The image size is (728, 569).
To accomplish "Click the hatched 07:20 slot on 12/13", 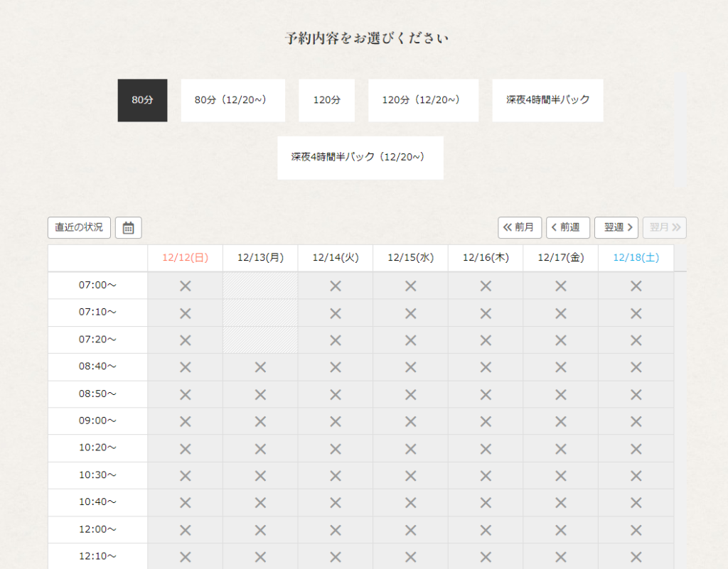I will [x=260, y=340].
